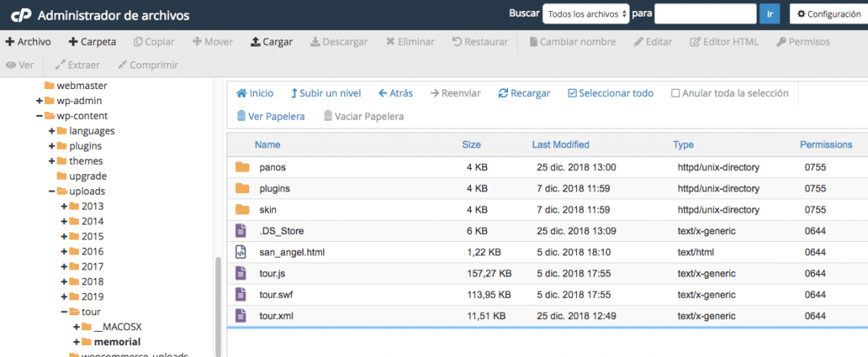Screen dimensions: 868x357
Task: Select the panos folder icon
Action: (242, 167)
